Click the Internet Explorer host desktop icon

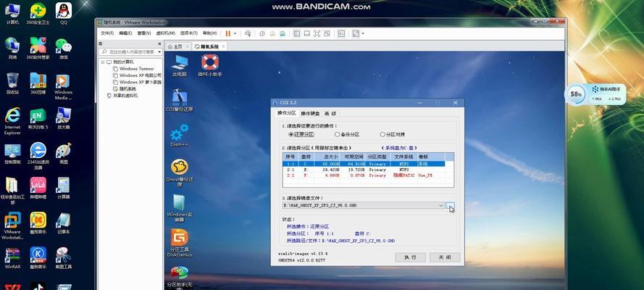tap(13, 121)
